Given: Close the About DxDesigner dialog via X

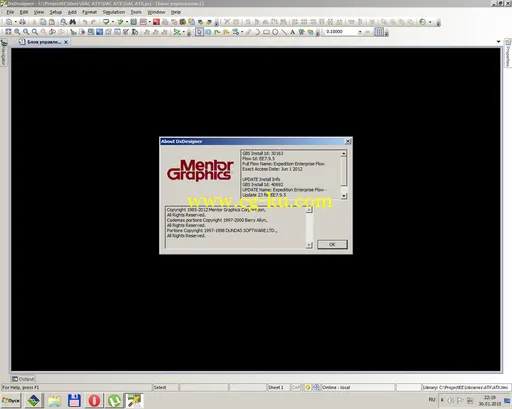Looking at the screenshot, I should pyautogui.click(x=348, y=141).
